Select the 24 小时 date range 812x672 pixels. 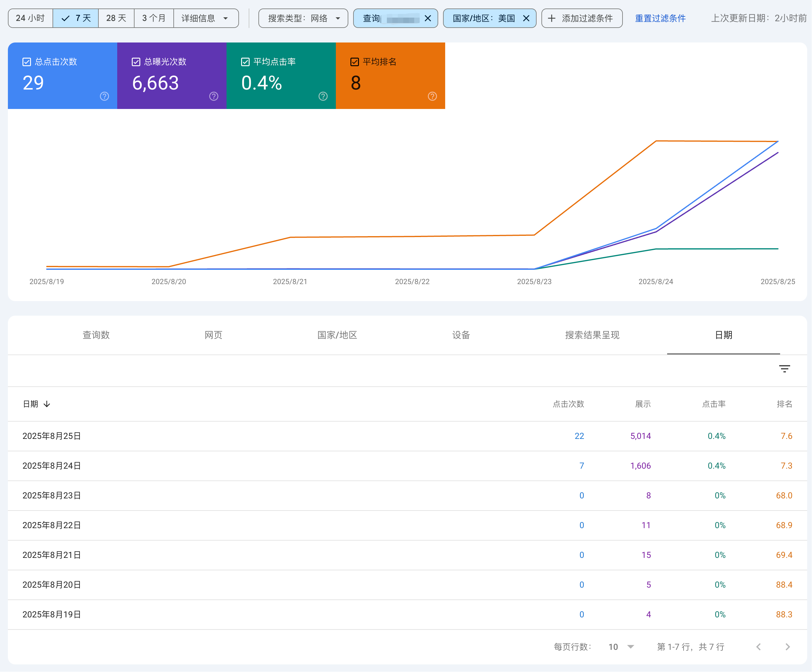(30, 18)
